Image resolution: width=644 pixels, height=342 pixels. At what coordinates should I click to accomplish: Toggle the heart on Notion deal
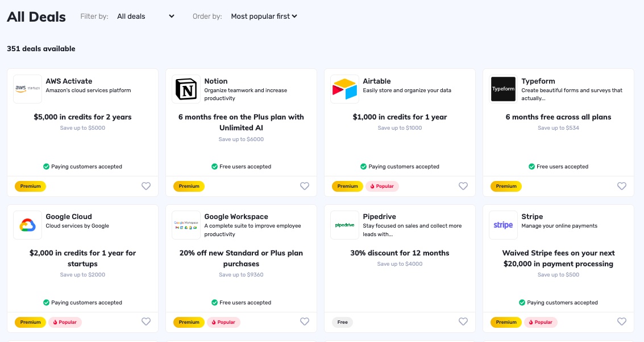coord(304,186)
